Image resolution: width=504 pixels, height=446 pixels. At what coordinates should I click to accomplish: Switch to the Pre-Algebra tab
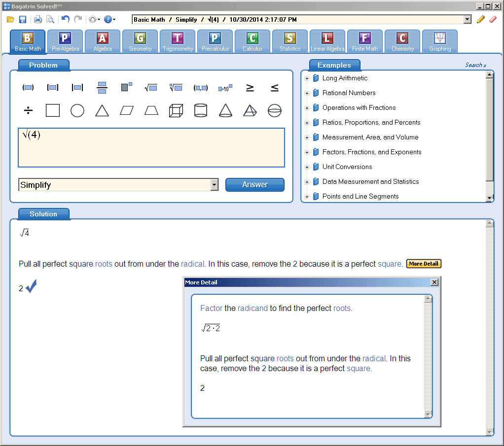click(x=65, y=41)
